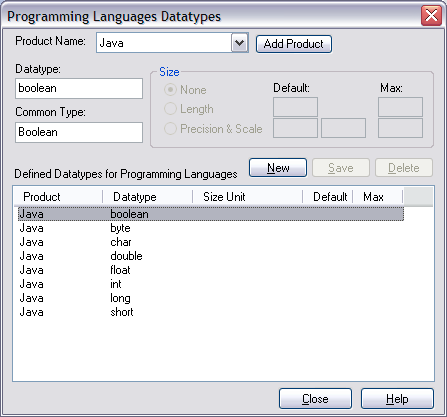Select the Java char row
This screenshot has width=447, height=417.
(211, 242)
